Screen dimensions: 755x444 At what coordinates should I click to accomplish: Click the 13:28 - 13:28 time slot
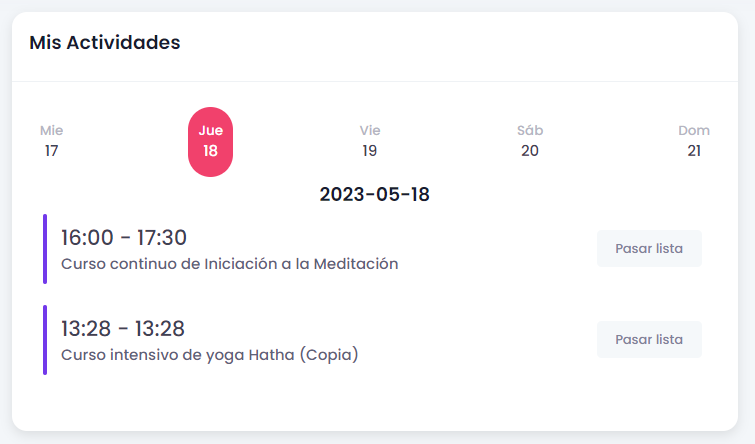pyautogui.click(x=123, y=329)
